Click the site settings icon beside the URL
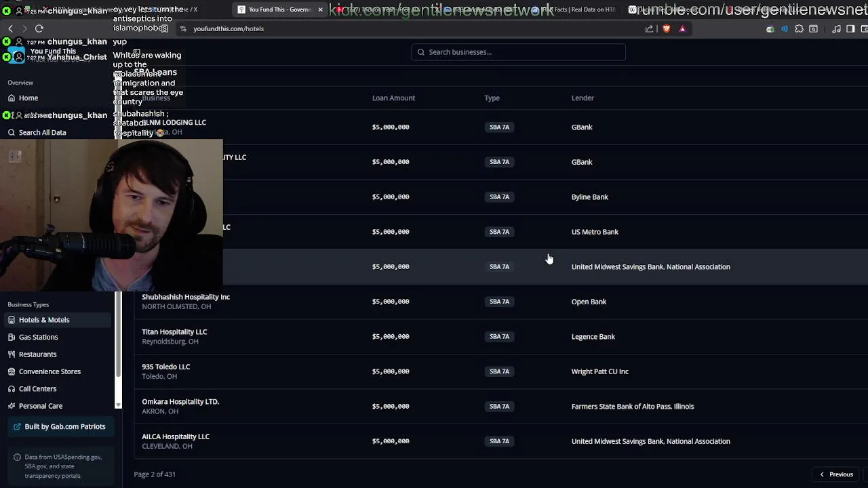This screenshot has height=488, width=868. pos(183,28)
